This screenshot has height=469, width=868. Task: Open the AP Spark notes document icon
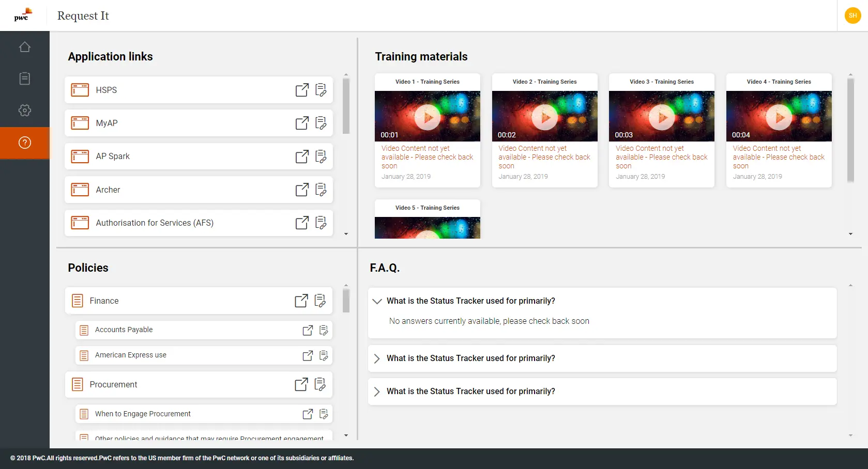[321, 157]
